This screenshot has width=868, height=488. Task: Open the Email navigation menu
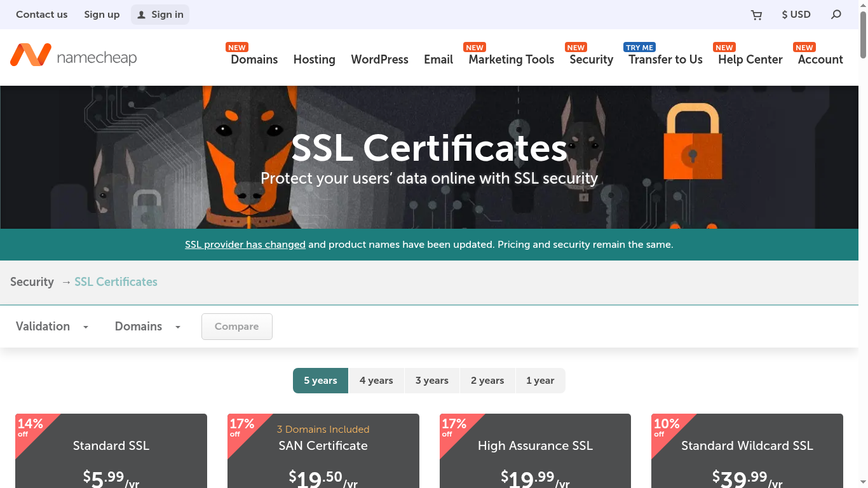(438, 59)
